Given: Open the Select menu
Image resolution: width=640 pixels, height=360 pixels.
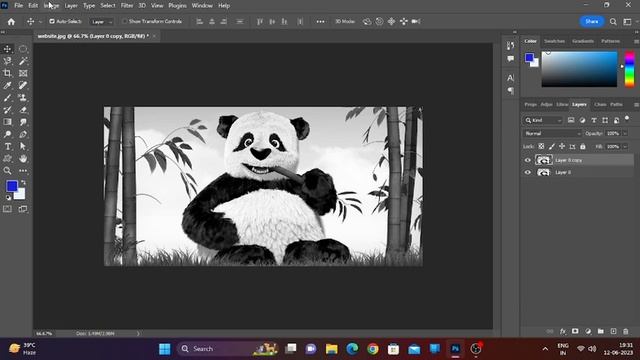Looking at the screenshot, I should pyautogui.click(x=108, y=6).
